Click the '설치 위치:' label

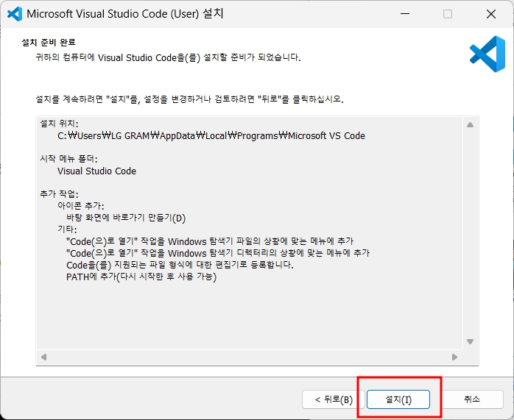60,124
